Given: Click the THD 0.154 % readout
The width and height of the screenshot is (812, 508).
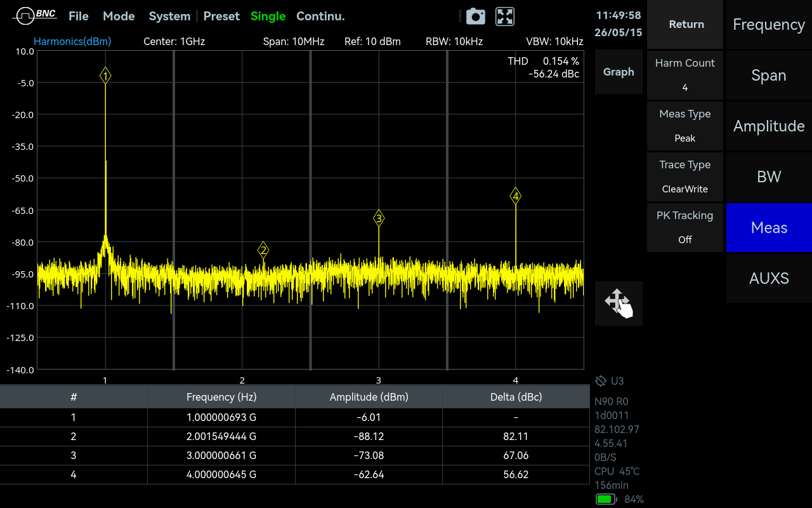Looking at the screenshot, I should (543, 61).
